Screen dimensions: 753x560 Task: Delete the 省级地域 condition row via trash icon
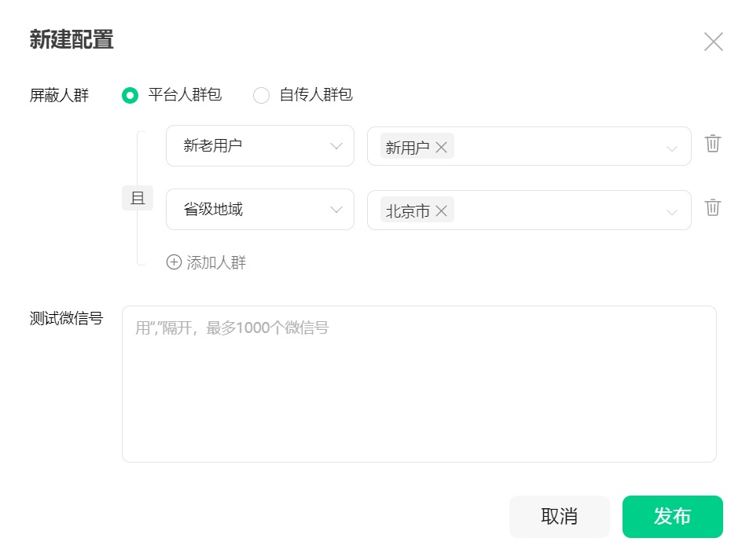(x=712, y=208)
